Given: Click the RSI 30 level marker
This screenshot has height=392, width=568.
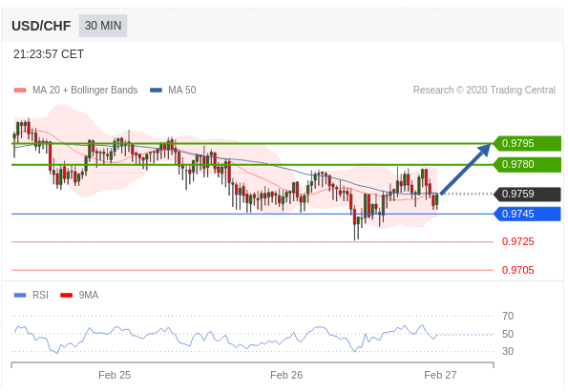Looking at the screenshot, I should (x=508, y=351).
